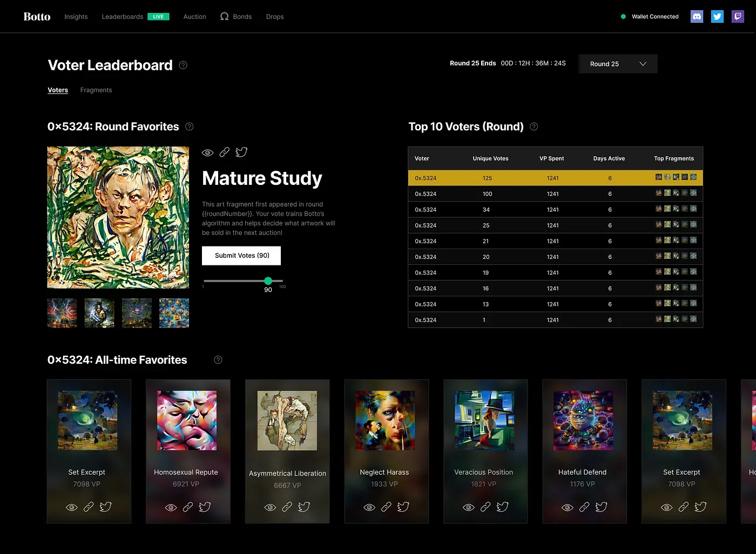This screenshot has width=756, height=554.
Task: Open the Discord icon in header
Action: click(x=697, y=17)
